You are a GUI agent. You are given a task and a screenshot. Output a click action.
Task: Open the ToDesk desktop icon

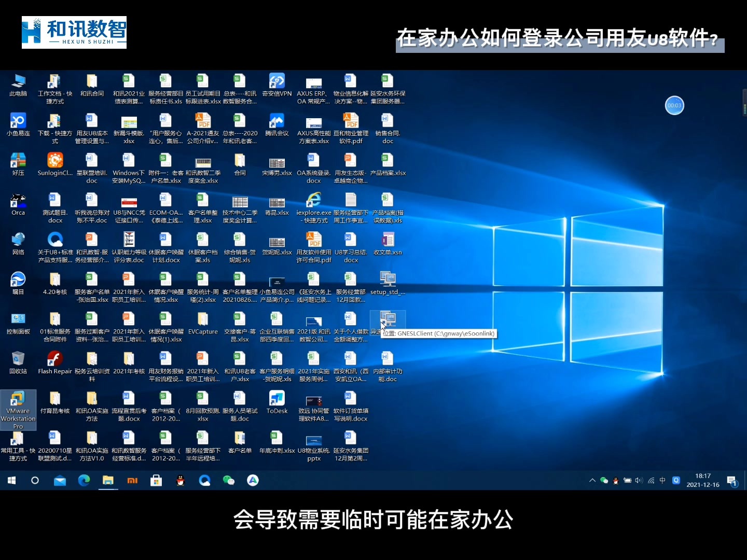click(x=276, y=403)
